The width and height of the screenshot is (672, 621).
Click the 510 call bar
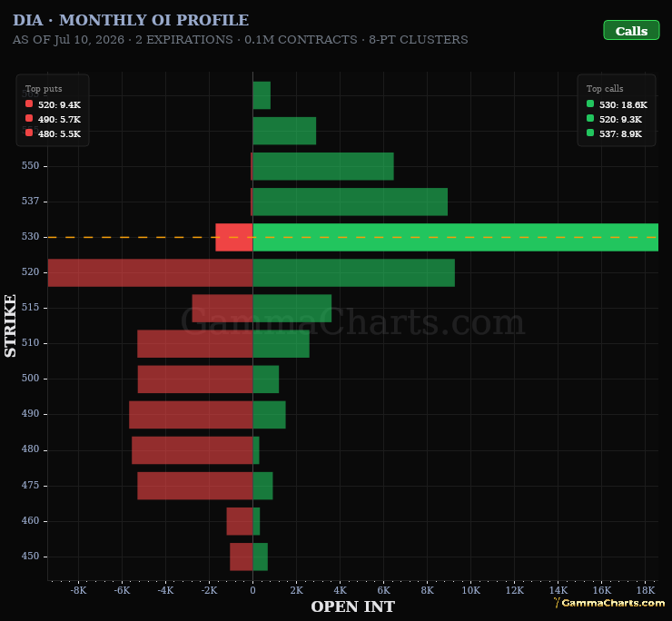click(282, 344)
